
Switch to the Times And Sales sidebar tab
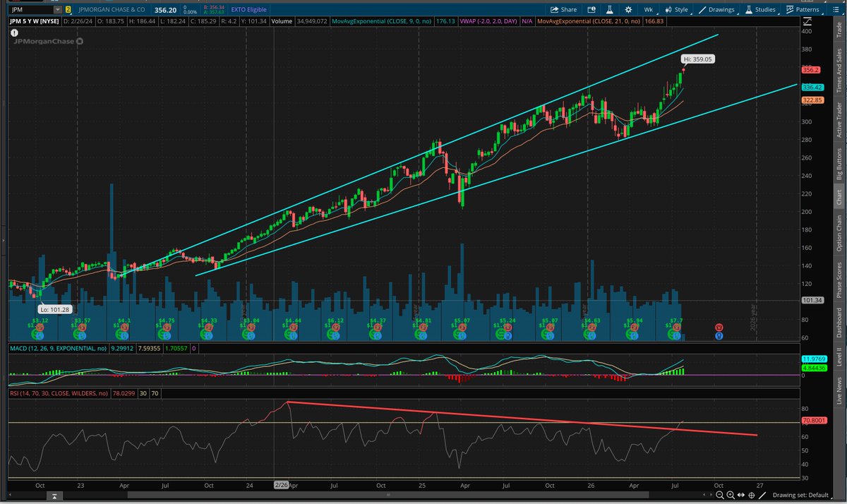pyautogui.click(x=839, y=69)
